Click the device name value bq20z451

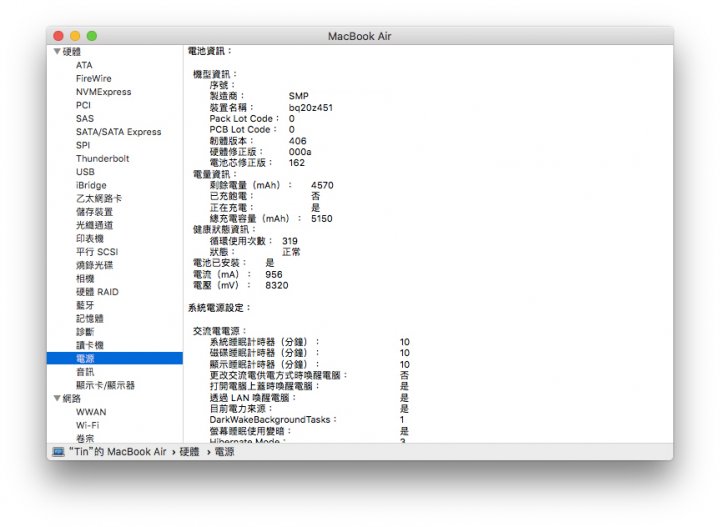310,107
